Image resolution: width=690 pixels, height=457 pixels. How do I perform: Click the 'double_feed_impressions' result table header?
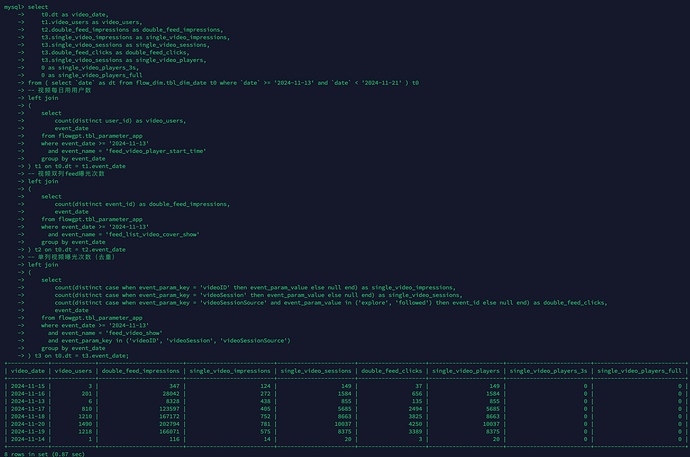point(140,371)
